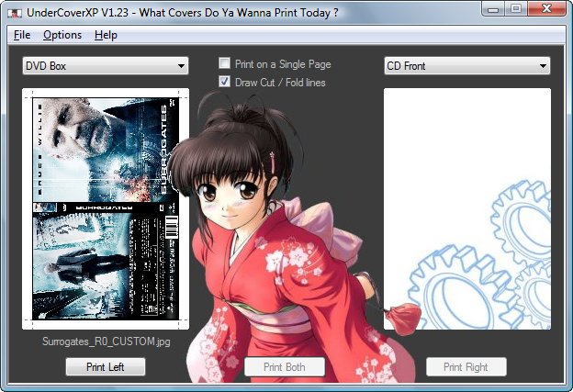The width and height of the screenshot is (573, 392).
Task: Select the upper Surrogates cover image with face
Action: click(x=106, y=149)
